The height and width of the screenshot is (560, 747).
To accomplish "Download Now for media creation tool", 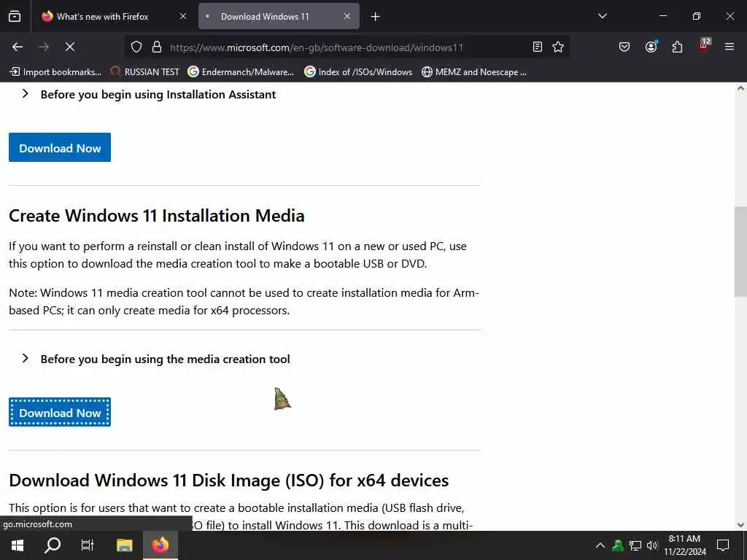I will pyautogui.click(x=60, y=413).
